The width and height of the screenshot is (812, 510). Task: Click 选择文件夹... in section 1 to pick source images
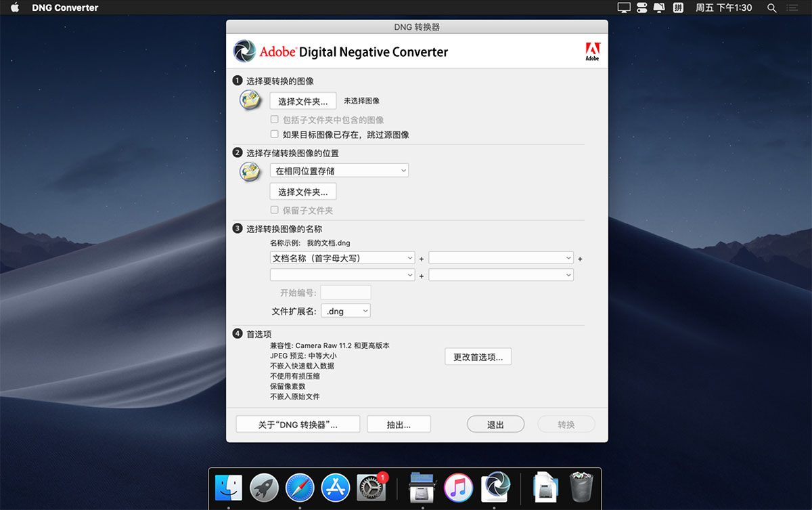[303, 101]
